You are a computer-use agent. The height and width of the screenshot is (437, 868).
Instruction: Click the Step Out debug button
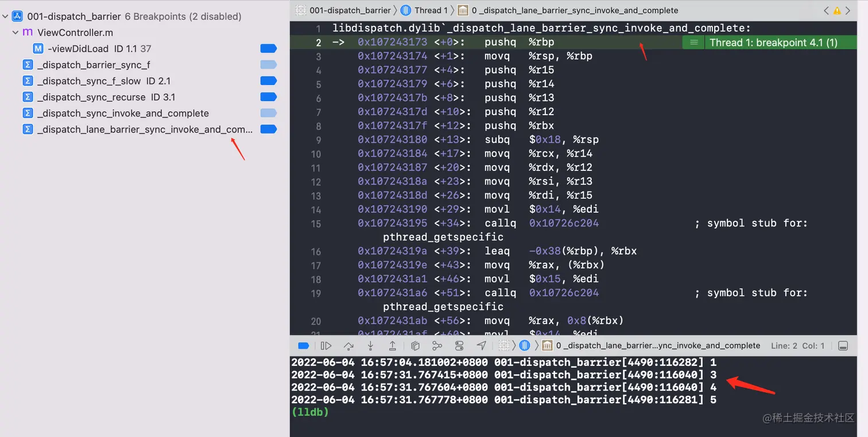point(393,345)
